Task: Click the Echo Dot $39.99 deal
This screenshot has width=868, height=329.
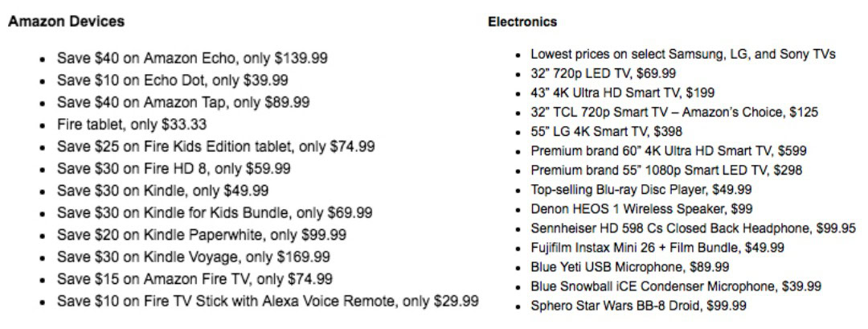Action: click(172, 80)
